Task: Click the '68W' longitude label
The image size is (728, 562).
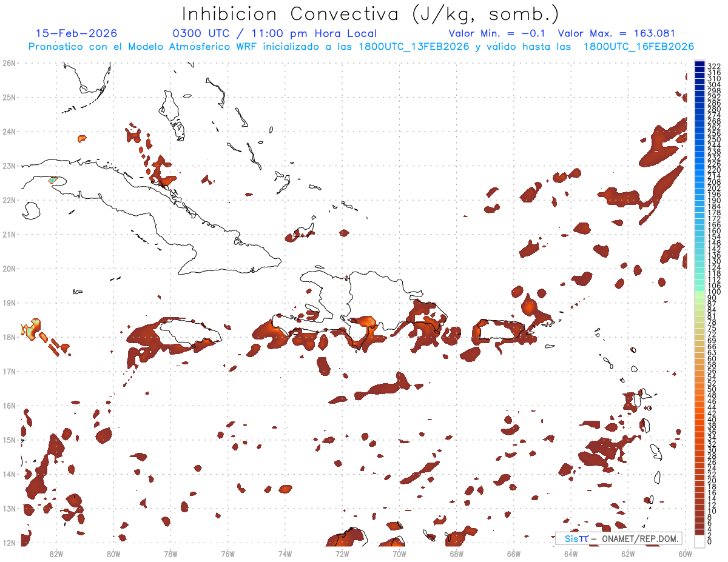Action: point(457,554)
